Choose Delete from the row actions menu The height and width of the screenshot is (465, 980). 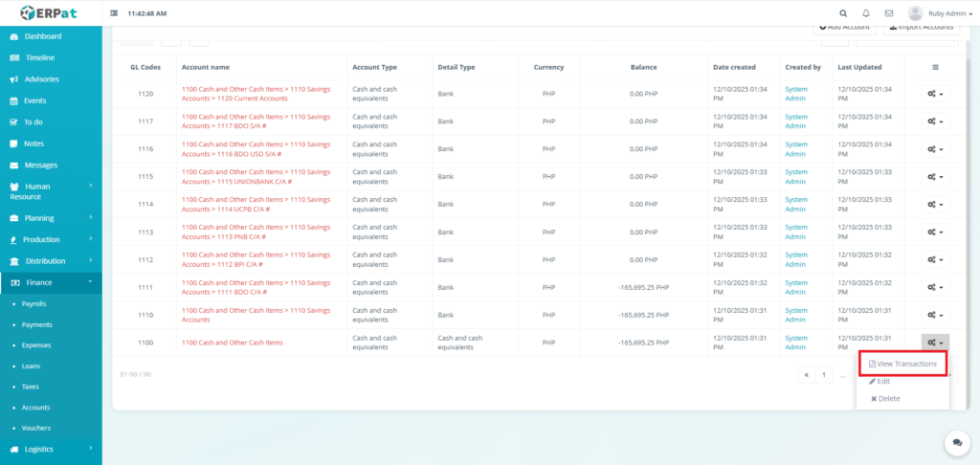(x=885, y=398)
